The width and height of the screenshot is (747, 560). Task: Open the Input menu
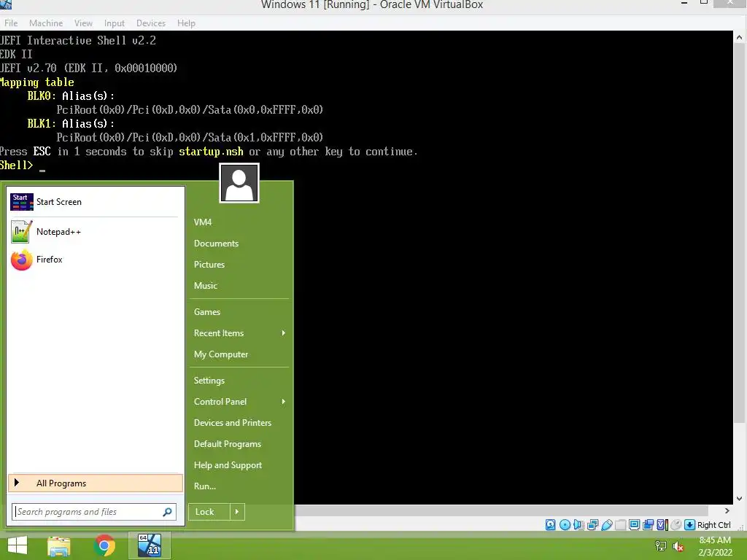point(115,23)
